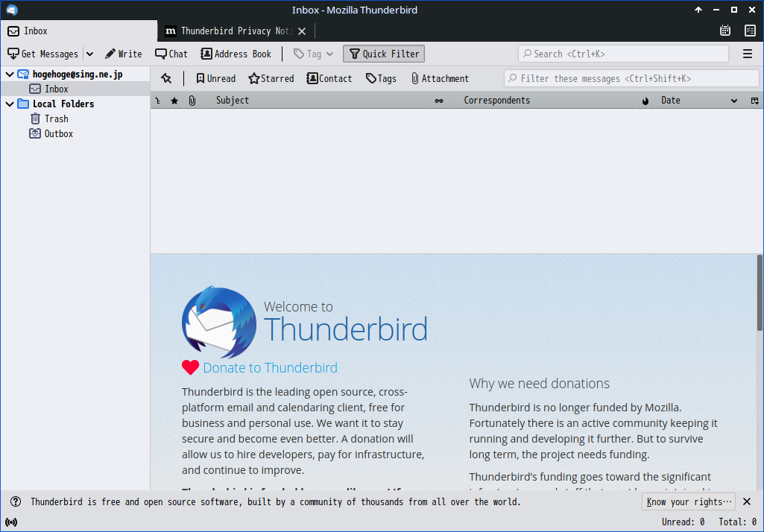Toggle the Quick Filter bar
Screen dimensions: 764x532
(384, 54)
